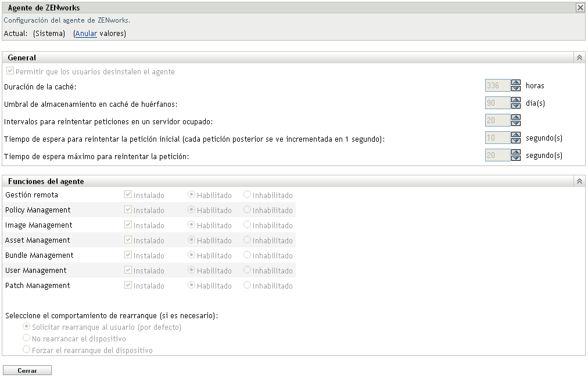The height and width of the screenshot is (378, 588).
Task: Choose Forzar el rearranque del dispositivo
Action: (x=26, y=348)
